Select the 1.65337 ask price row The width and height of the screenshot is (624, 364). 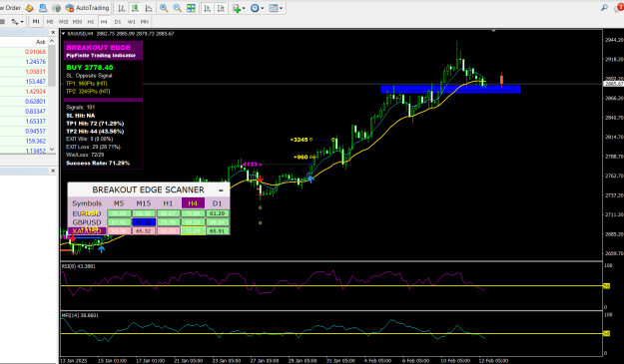pyautogui.click(x=24, y=122)
